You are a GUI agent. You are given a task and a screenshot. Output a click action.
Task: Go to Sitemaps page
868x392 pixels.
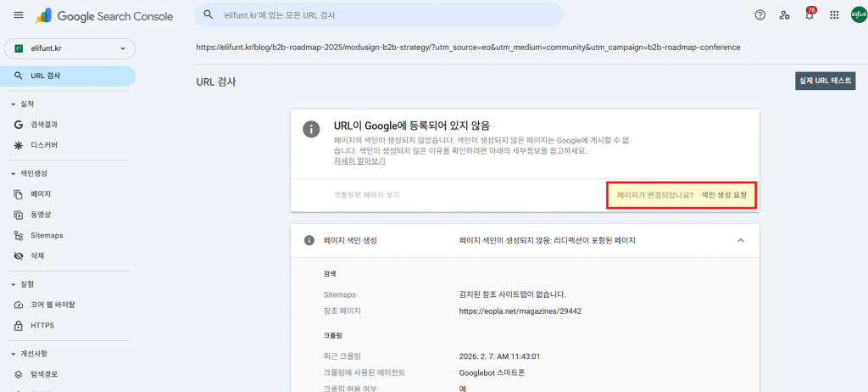(47, 235)
